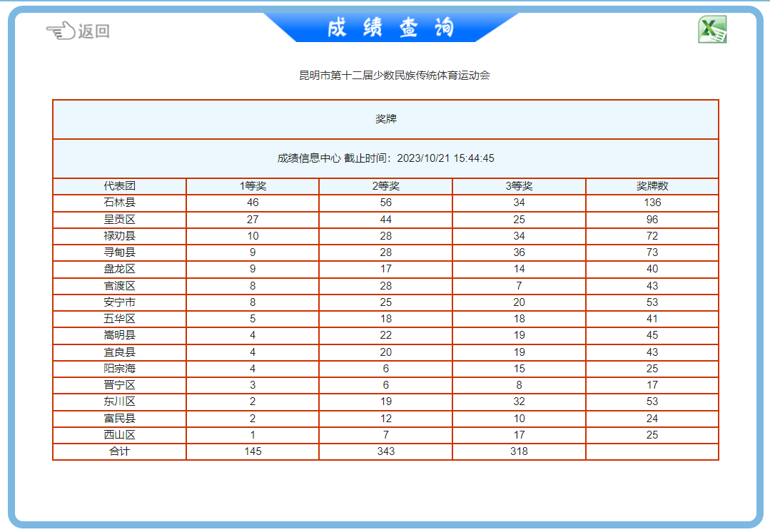
Task: Click the 奖牌 table heading
Action: 386,119
